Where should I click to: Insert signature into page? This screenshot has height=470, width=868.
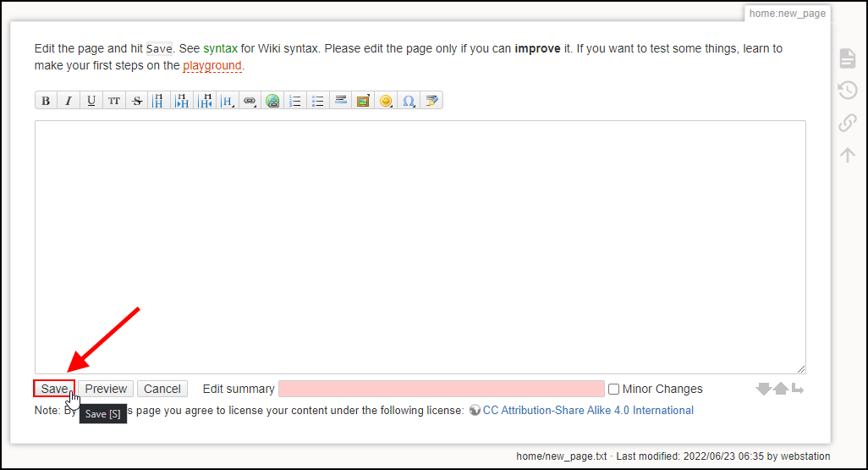click(431, 100)
